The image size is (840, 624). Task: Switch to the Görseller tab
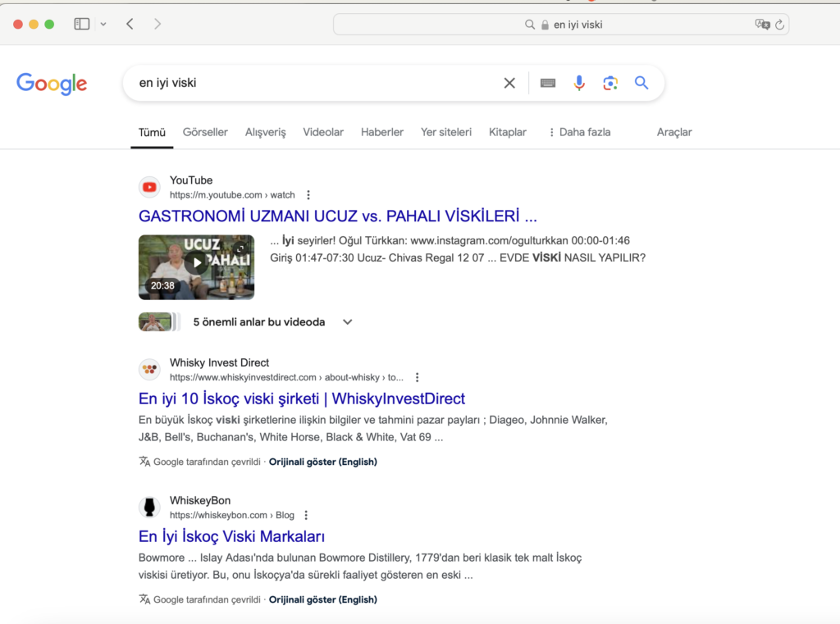tap(205, 132)
